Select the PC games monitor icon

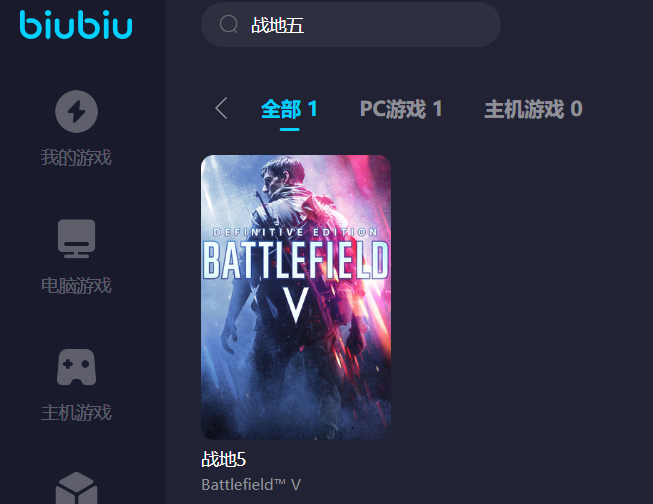pyautogui.click(x=77, y=239)
